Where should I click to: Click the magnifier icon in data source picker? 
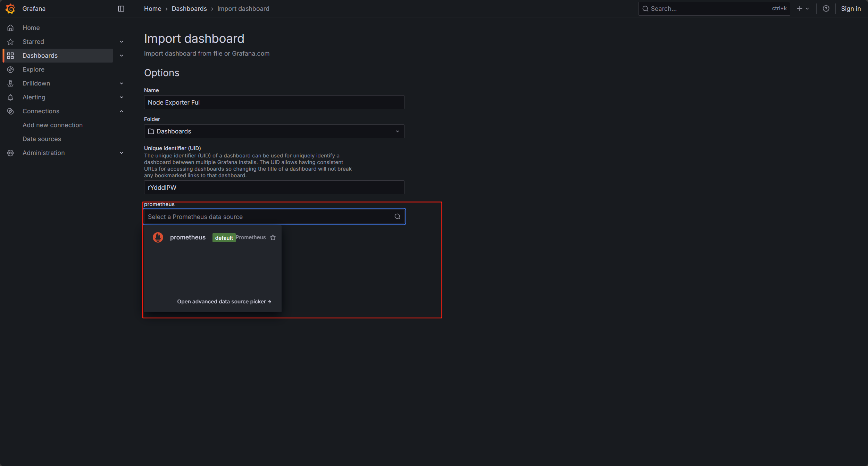pyautogui.click(x=398, y=216)
